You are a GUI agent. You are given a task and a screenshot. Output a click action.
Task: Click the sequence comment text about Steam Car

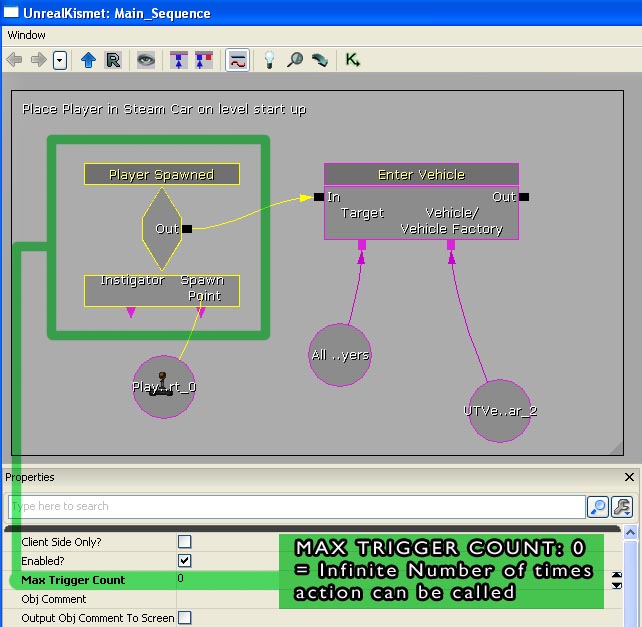click(164, 109)
